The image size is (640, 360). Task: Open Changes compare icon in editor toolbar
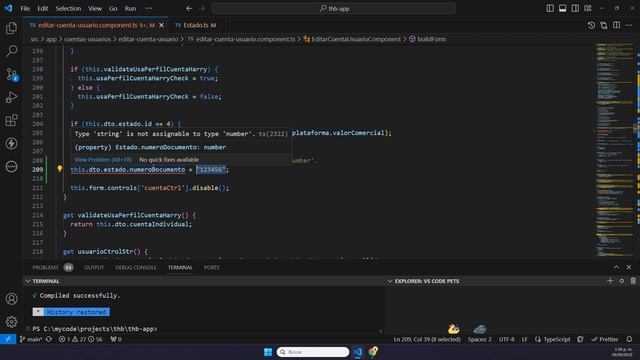(604, 25)
